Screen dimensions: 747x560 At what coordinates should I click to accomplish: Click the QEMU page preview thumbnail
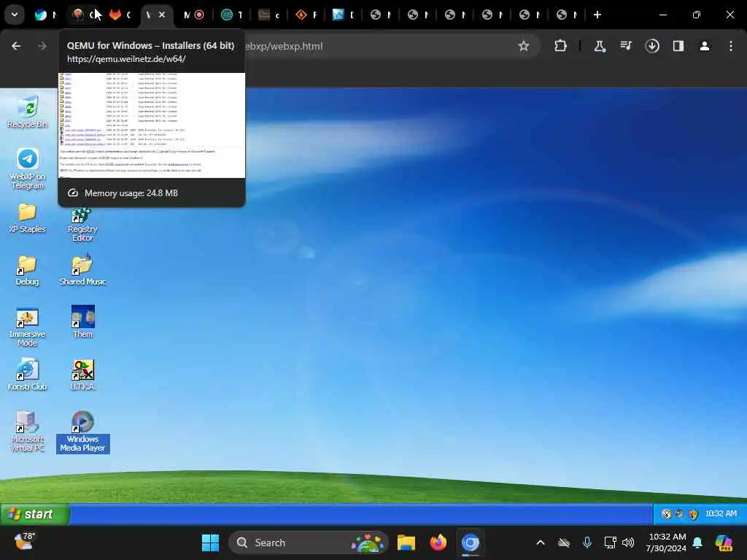pos(152,125)
